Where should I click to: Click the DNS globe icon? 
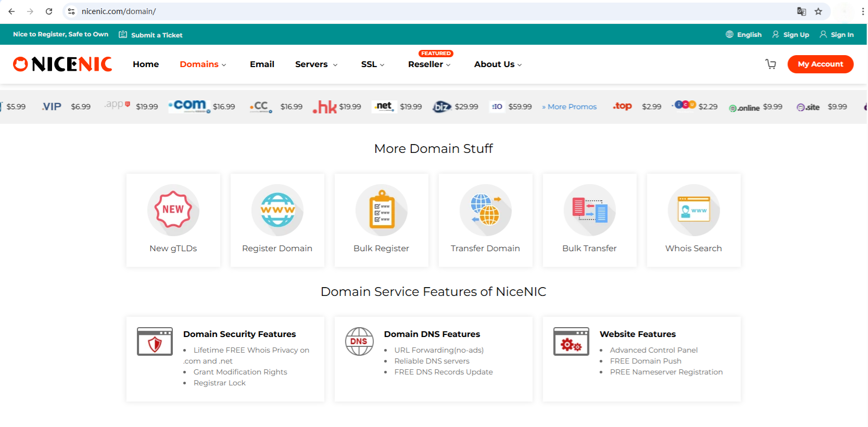pyautogui.click(x=359, y=341)
